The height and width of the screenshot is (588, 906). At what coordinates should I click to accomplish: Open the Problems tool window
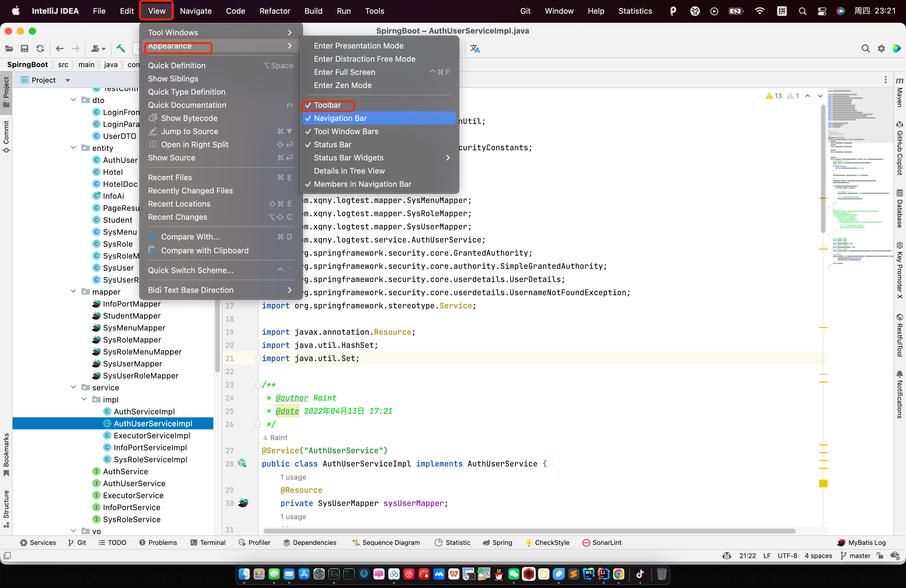click(158, 542)
